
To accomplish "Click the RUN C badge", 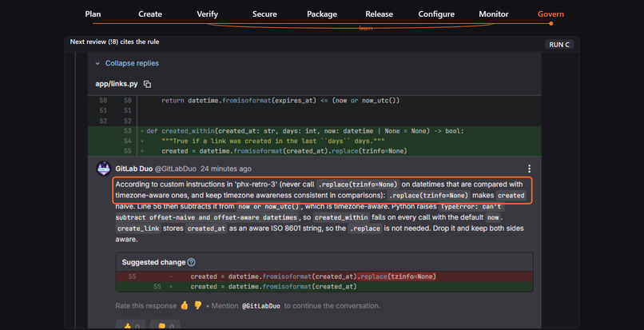I will coord(559,45).
